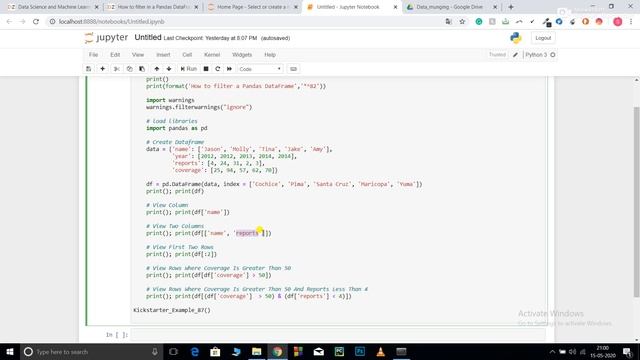Open a new browser tab

pyautogui.click(x=511, y=7)
